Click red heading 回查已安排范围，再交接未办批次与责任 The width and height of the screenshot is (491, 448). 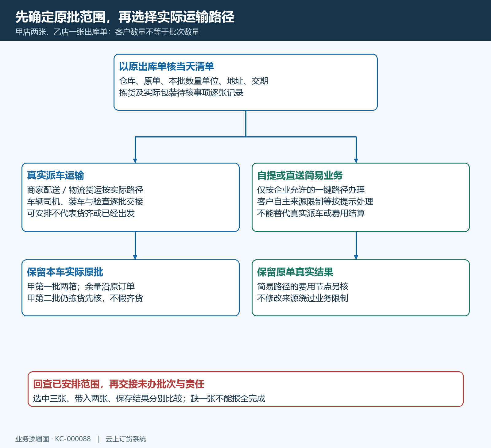coord(119,384)
